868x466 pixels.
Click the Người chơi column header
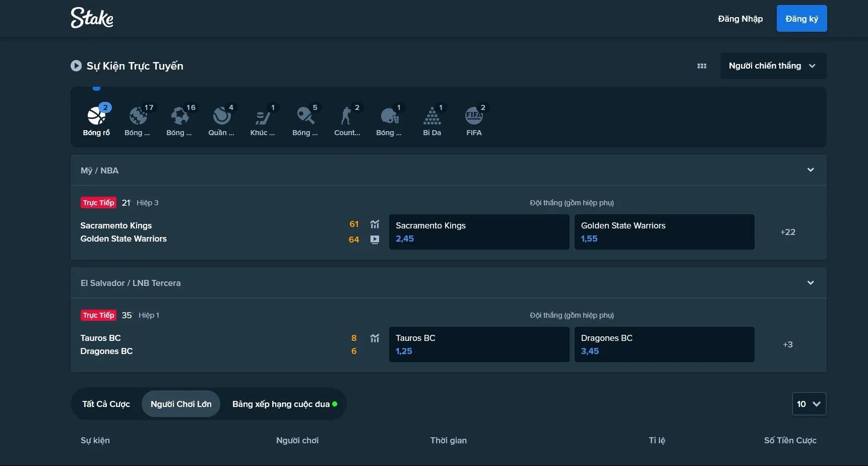click(297, 440)
